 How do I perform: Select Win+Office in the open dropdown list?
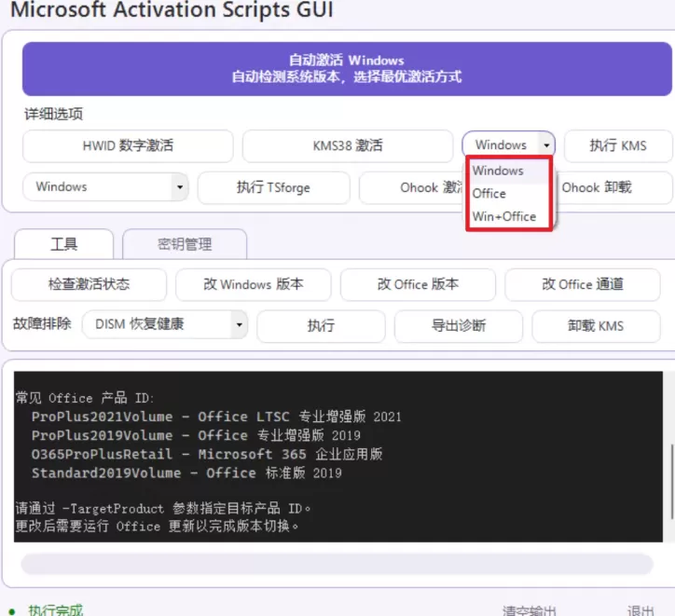[509, 216]
